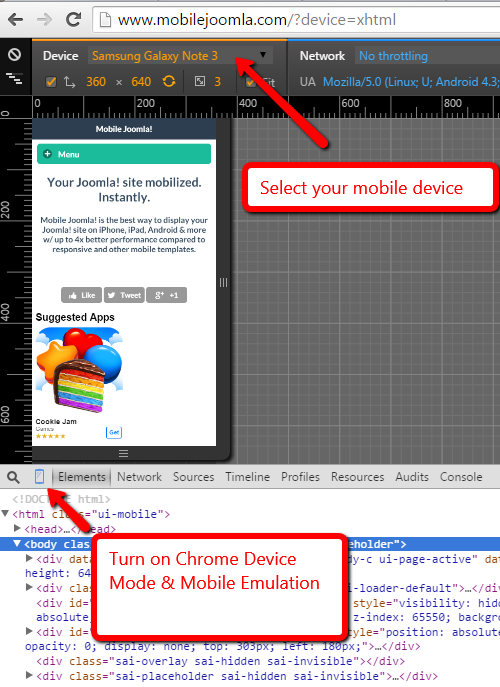
Task: Edit the 640 height value
Action: coord(141,82)
